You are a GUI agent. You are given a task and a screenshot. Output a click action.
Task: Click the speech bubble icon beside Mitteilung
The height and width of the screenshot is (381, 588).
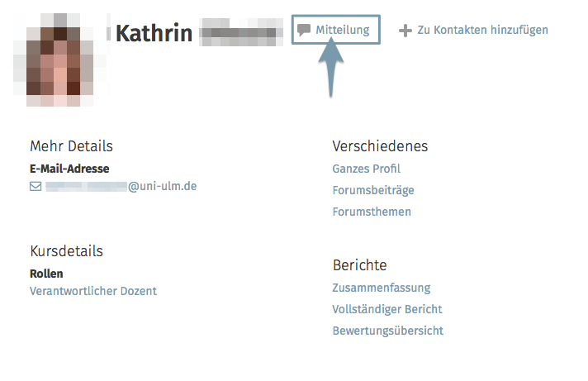304,30
